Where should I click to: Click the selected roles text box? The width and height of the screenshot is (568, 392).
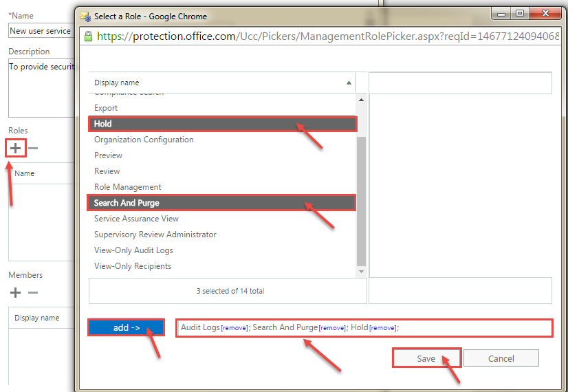(x=364, y=328)
